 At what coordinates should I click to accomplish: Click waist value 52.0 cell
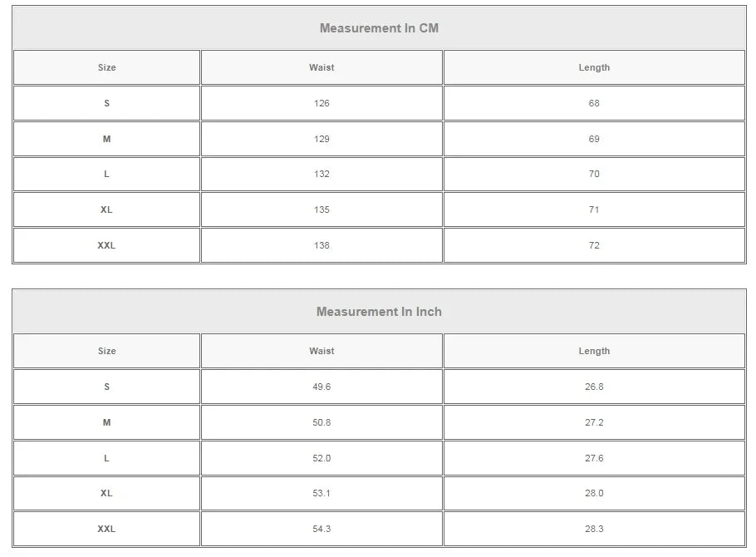click(322, 458)
